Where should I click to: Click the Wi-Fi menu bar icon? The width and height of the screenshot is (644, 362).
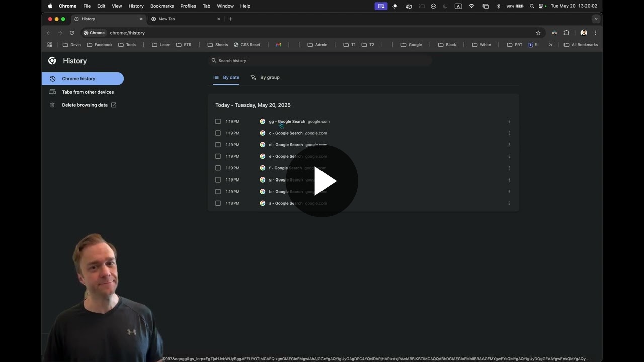tap(471, 6)
